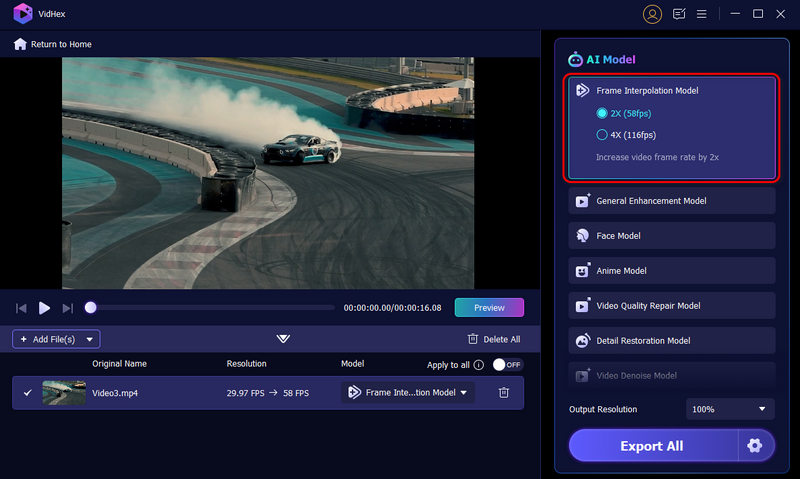Viewport: 800px width, 479px height.
Task: Click the info icon beside Apply to all
Action: coord(479,365)
